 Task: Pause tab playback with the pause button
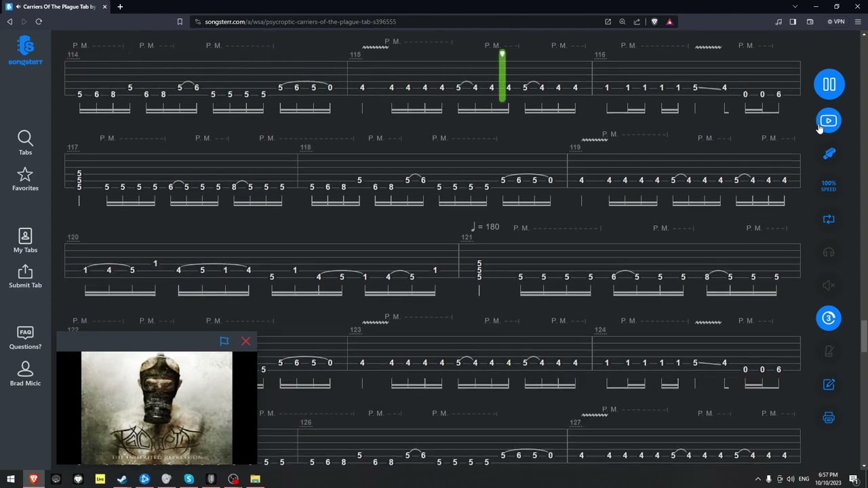(829, 84)
